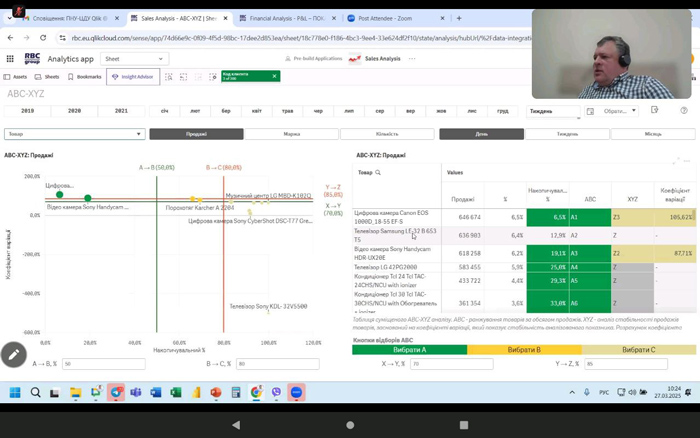Click the Вибрати A green button

410,350
